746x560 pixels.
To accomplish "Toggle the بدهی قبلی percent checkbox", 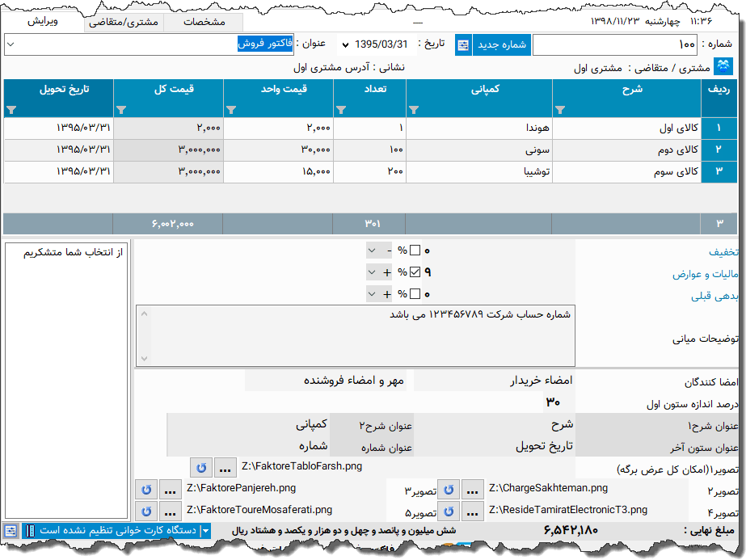I will [x=415, y=296].
